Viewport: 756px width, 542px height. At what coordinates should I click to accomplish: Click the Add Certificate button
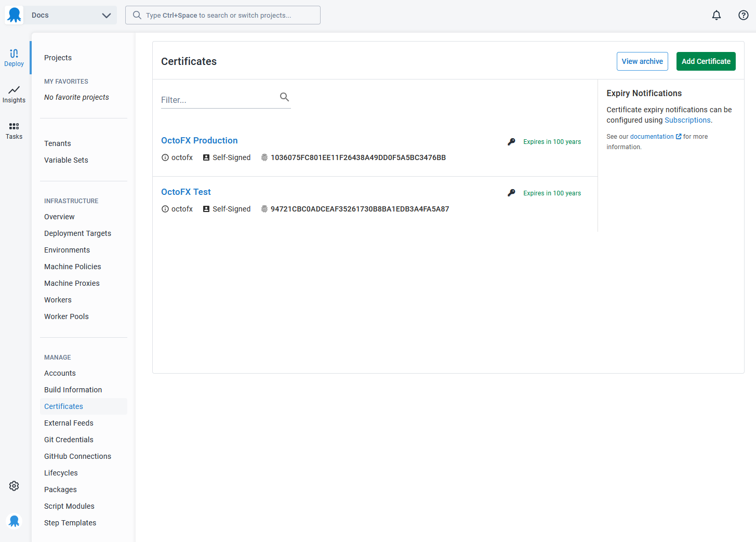pyautogui.click(x=706, y=61)
